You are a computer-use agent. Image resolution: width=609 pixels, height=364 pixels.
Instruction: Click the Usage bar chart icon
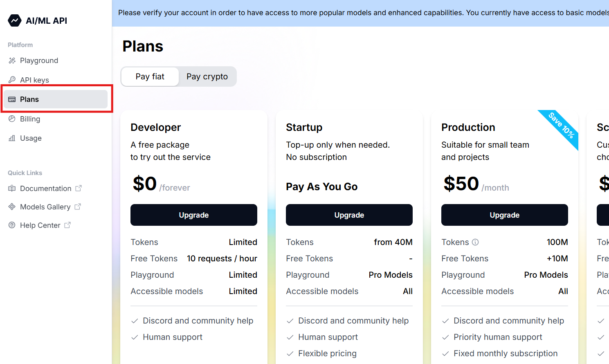pos(12,138)
